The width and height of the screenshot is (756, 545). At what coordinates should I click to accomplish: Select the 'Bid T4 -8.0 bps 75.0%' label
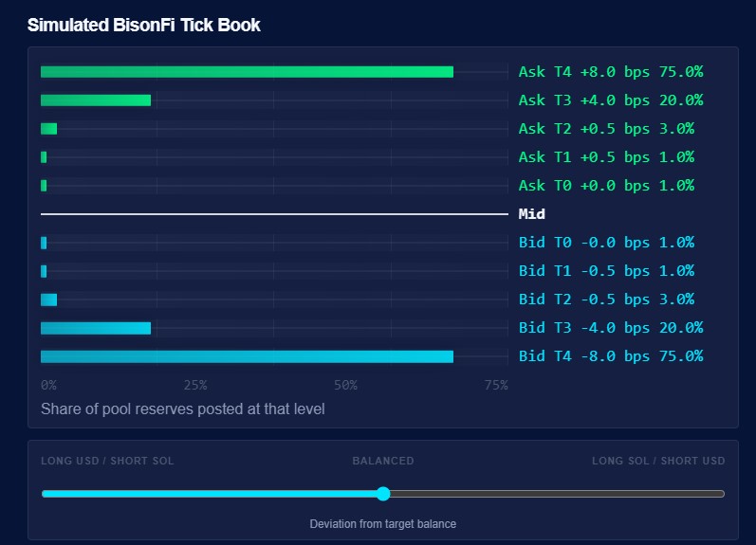click(611, 356)
